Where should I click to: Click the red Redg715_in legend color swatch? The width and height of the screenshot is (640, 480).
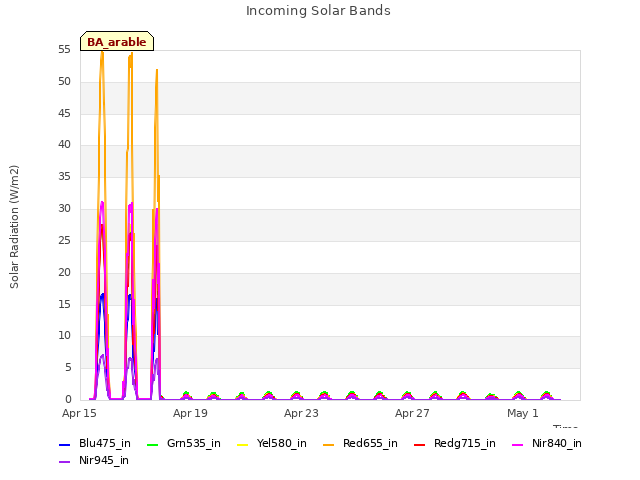coord(420,444)
